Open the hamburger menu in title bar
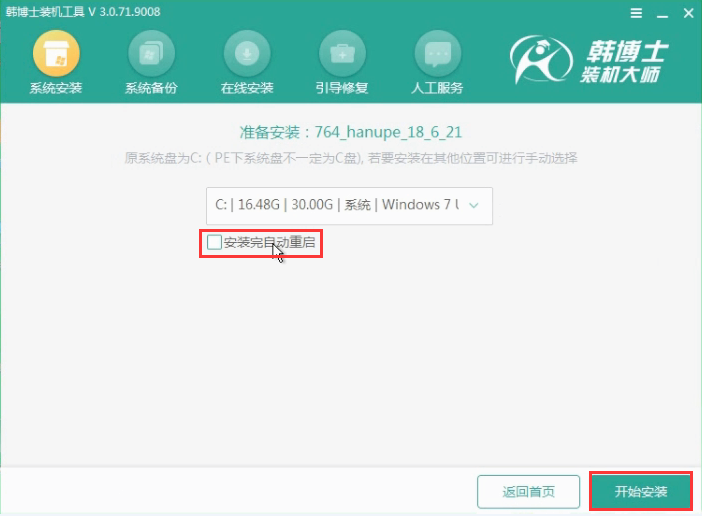Image resolution: width=702 pixels, height=516 pixels. (635, 13)
